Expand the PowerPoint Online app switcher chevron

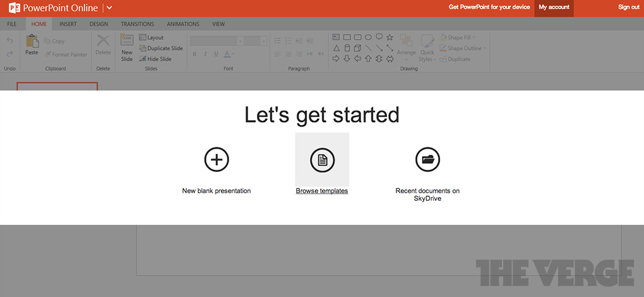click(109, 8)
